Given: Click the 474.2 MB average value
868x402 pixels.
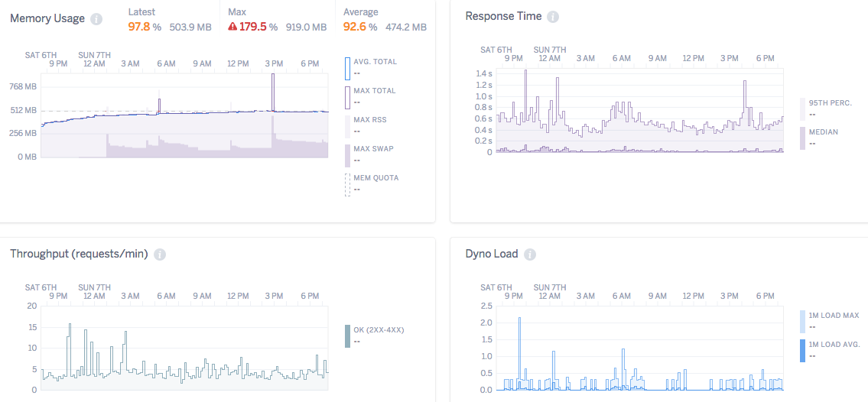Looking at the screenshot, I should pyautogui.click(x=405, y=27).
